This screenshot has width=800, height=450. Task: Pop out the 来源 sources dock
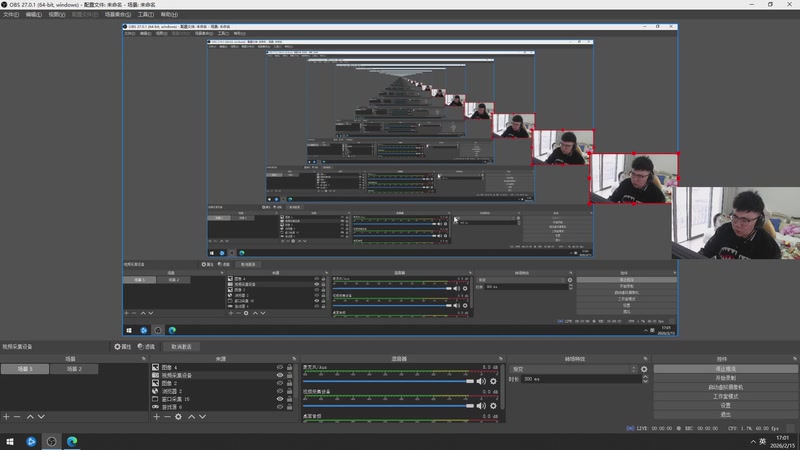click(x=294, y=359)
